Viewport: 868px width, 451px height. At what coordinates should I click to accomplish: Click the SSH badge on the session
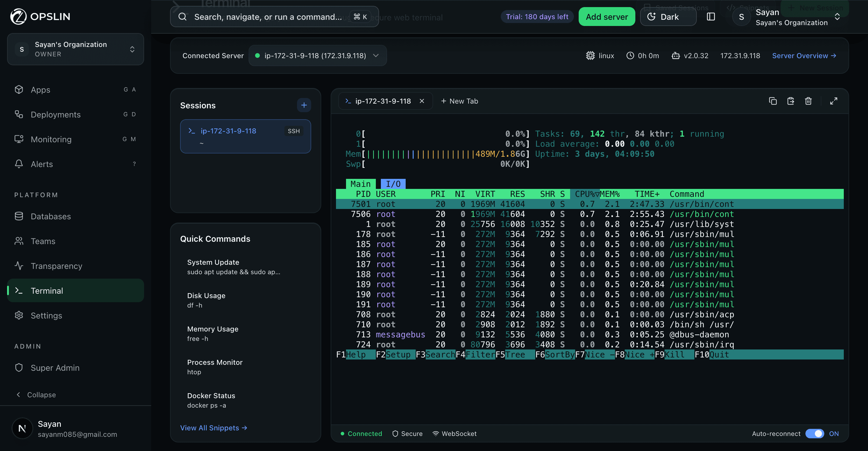point(293,131)
